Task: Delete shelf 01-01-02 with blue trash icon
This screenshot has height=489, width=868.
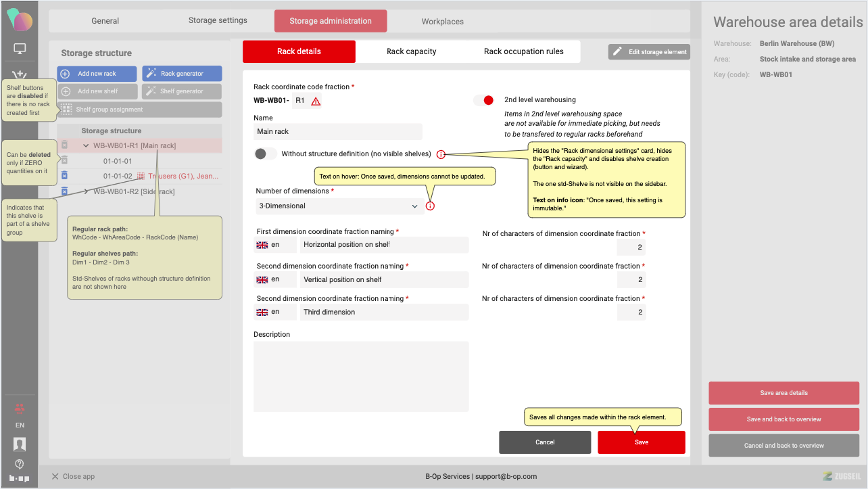Action: pyautogui.click(x=64, y=176)
